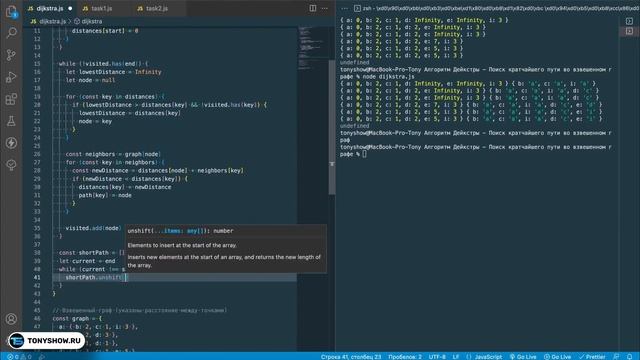Switch to the task1.js tab
The image size is (640, 360).
(101, 8)
